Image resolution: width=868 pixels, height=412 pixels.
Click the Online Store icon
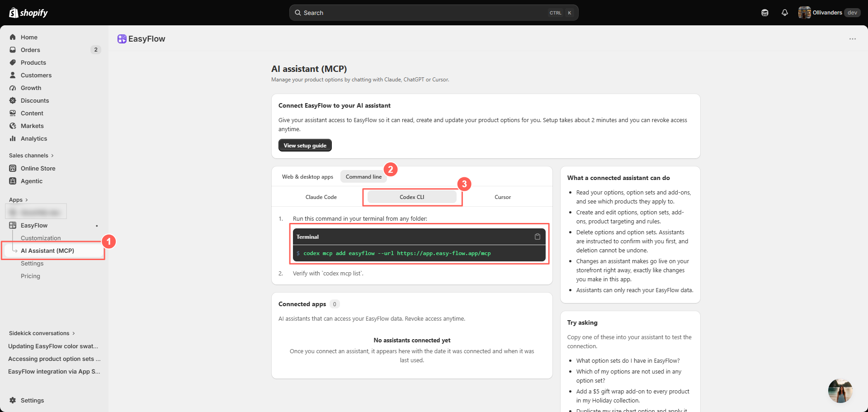13,168
